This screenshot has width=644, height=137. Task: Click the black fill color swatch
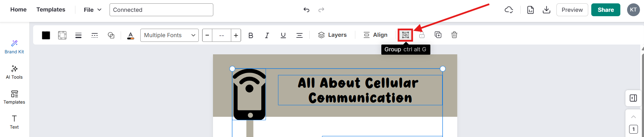tap(46, 35)
